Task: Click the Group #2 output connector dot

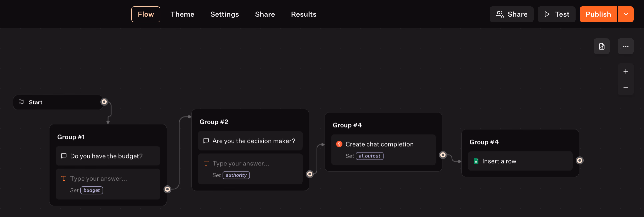Action: [310, 174]
